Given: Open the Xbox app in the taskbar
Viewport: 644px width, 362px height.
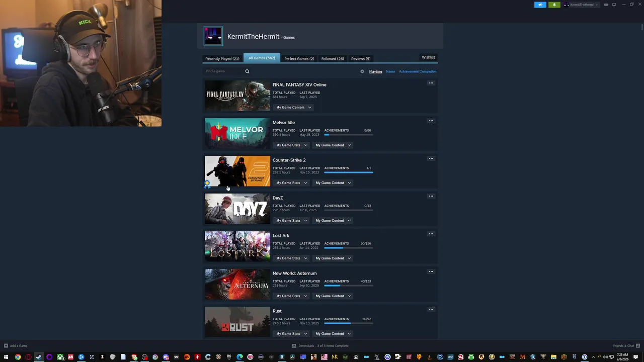Looking at the screenshot, I should tap(60, 357).
